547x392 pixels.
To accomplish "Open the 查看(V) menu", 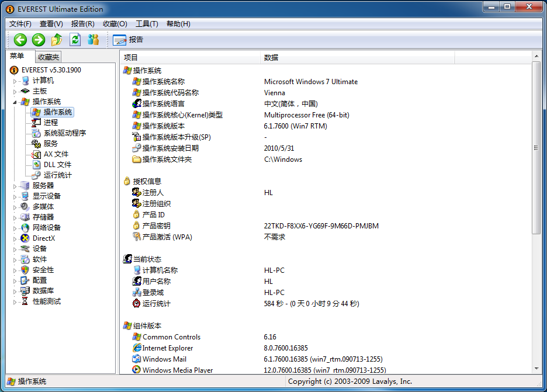I will (x=51, y=24).
